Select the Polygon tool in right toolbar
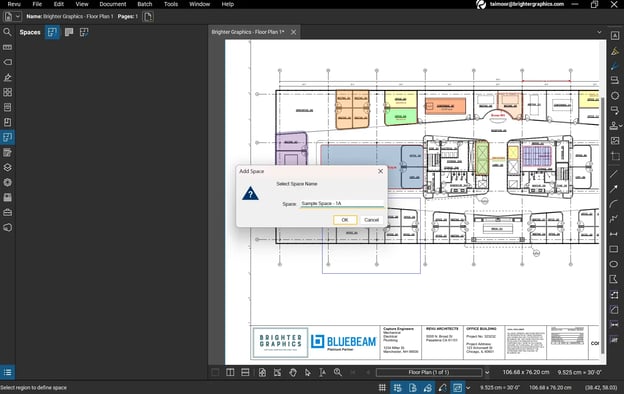624x394 pixels. click(614, 279)
